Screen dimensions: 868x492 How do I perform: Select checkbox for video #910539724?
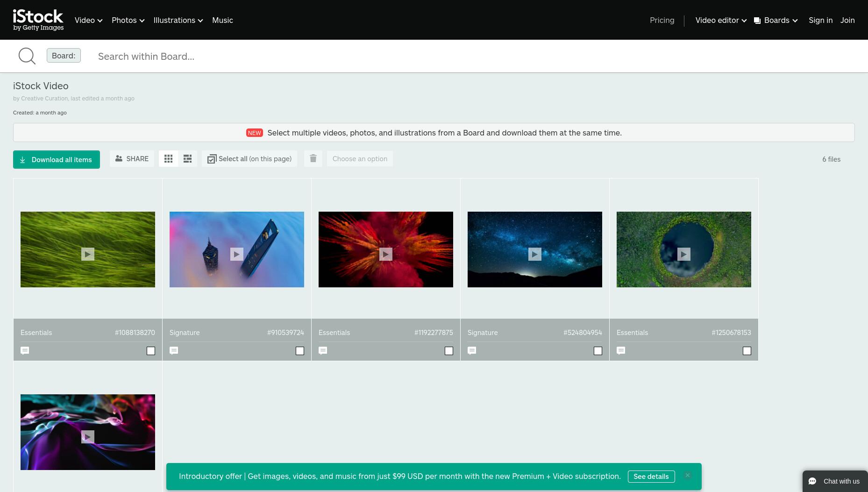[300, 351]
